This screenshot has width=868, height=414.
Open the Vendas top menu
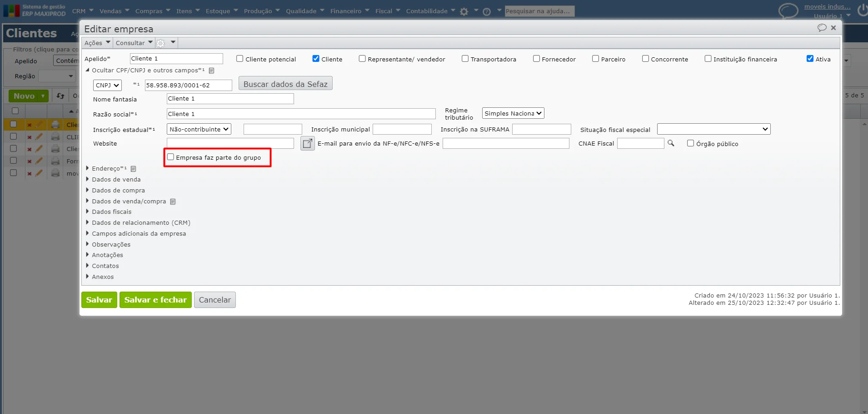[x=115, y=11]
